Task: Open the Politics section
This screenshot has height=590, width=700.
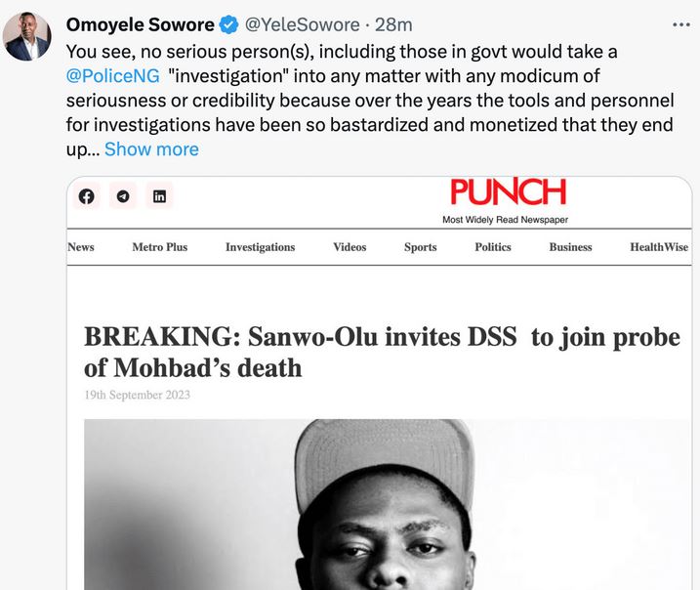Action: tap(493, 247)
